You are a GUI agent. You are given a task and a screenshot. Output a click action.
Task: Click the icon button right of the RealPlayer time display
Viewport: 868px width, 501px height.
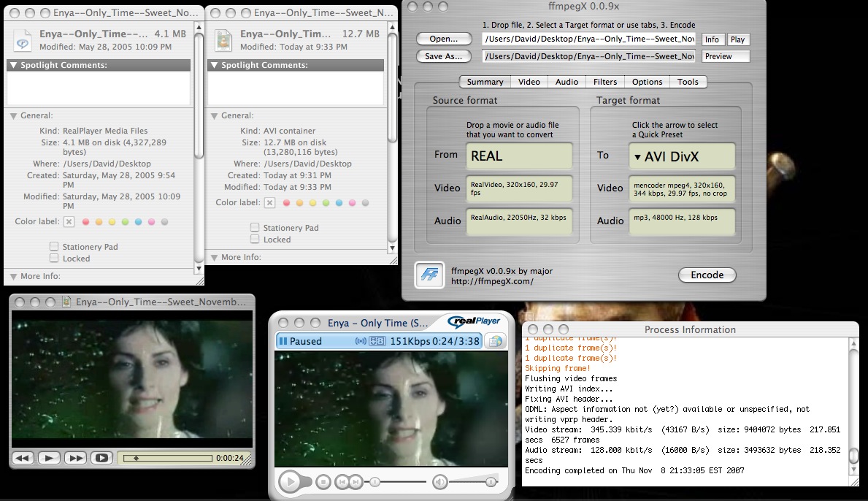click(x=496, y=341)
